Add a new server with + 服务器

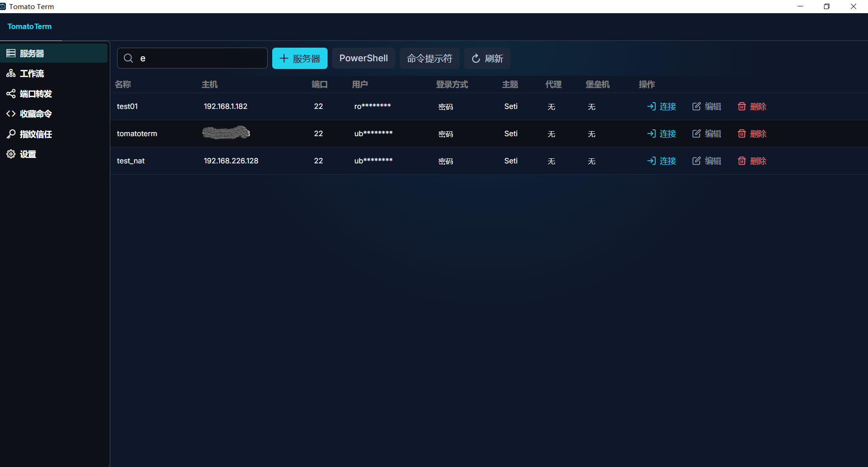[x=299, y=59]
